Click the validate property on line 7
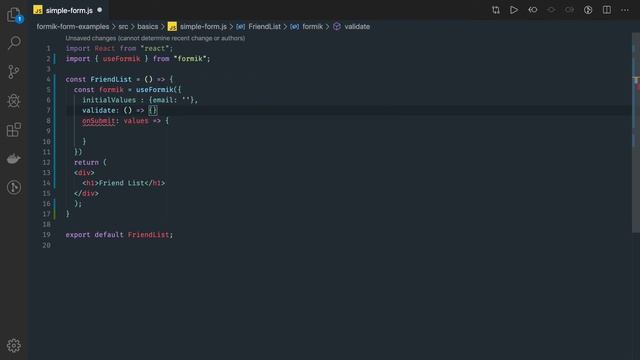The height and width of the screenshot is (360, 640). (x=98, y=110)
